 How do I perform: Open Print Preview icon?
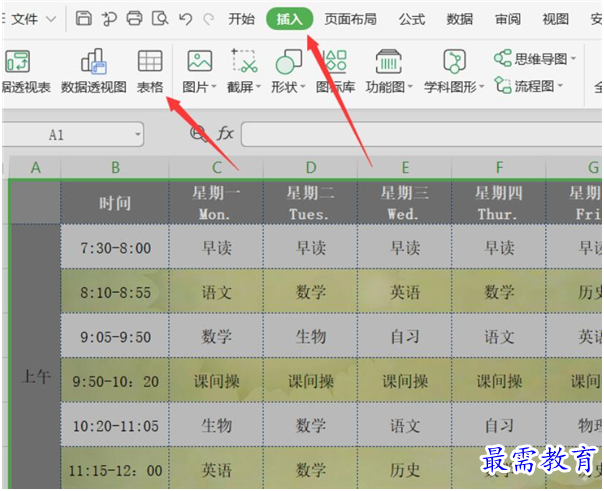160,18
